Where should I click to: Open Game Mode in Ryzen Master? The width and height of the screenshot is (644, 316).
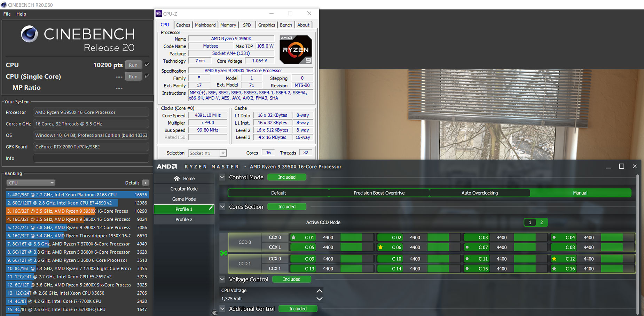pyautogui.click(x=184, y=199)
